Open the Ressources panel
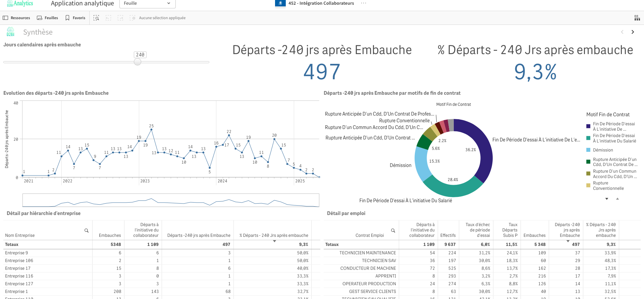Viewport: 644px width, 299px height. [16, 18]
